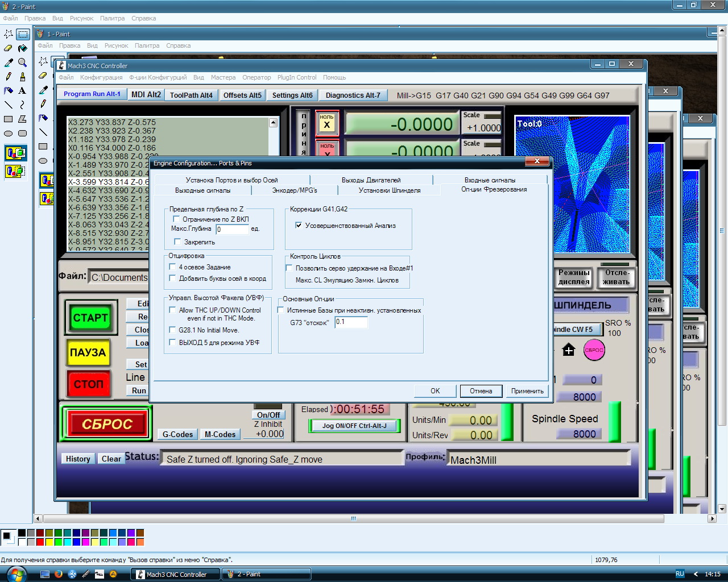Tick Позволить серво удержание на Входе#1
This screenshot has width=728, height=582.
tap(289, 268)
